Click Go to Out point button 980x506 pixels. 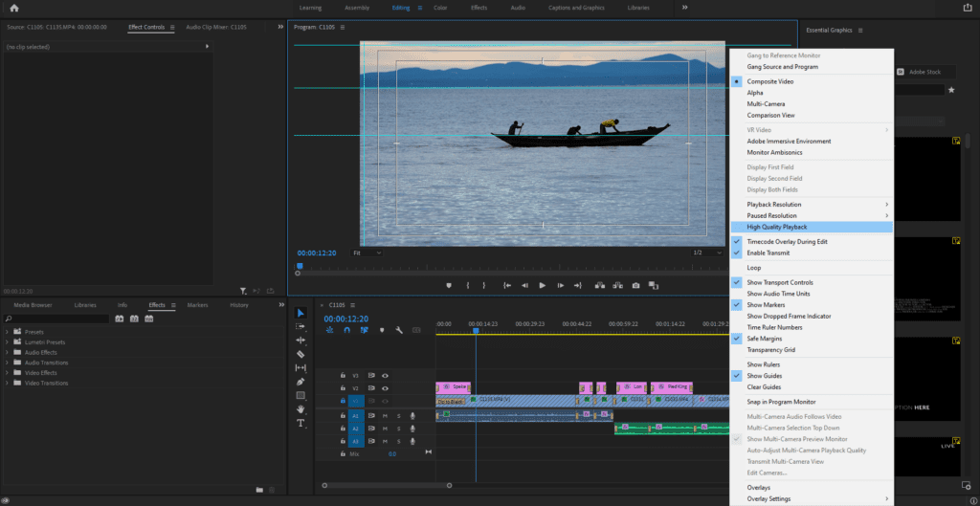pos(577,285)
